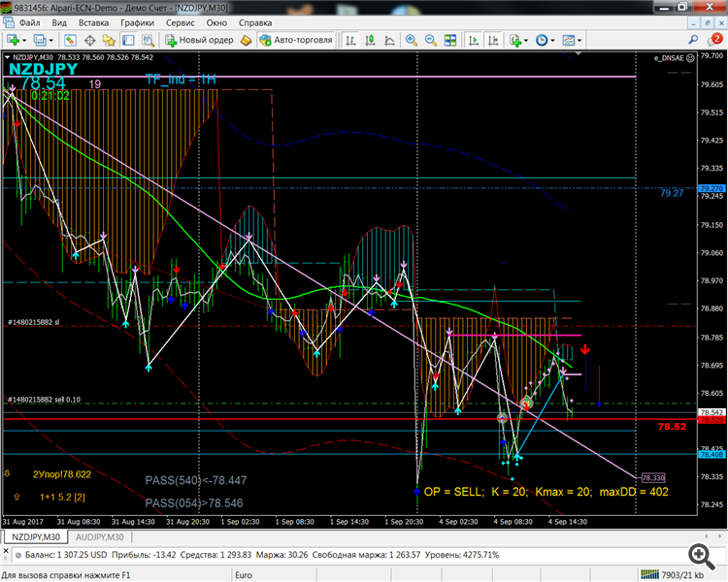This screenshot has height=582, width=728.
Task: Open the Сервис menu
Action: (x=181, y=22)
